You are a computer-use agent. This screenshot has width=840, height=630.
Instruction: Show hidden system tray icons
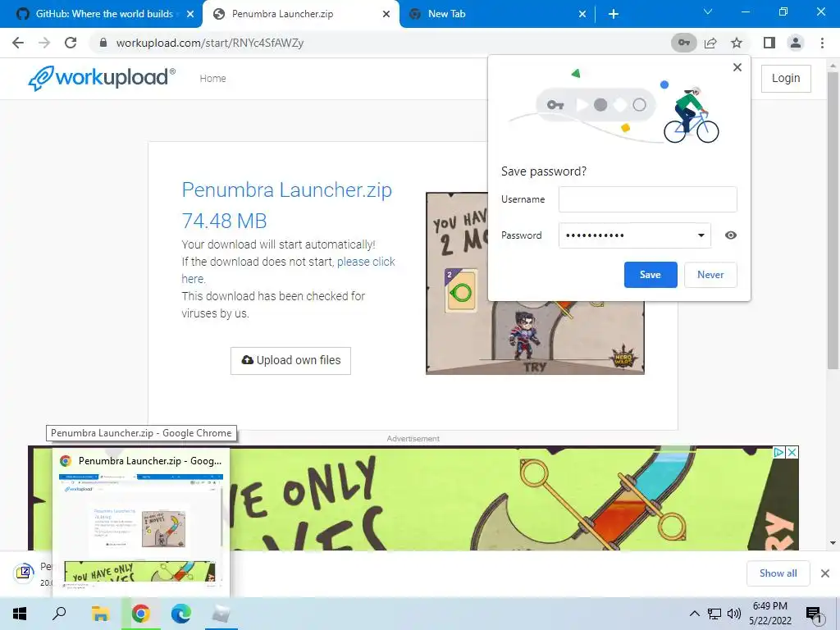tap(694, 614)
